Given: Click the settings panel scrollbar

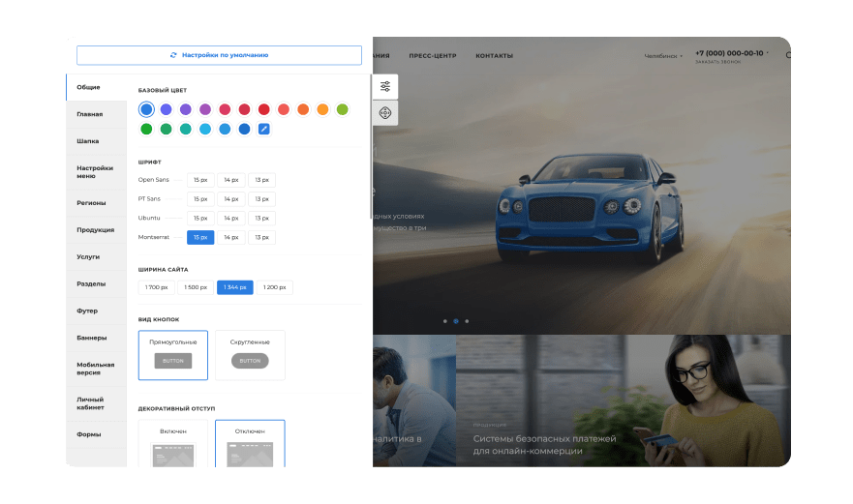Looking at the screenshot, I should click(371, 147).
